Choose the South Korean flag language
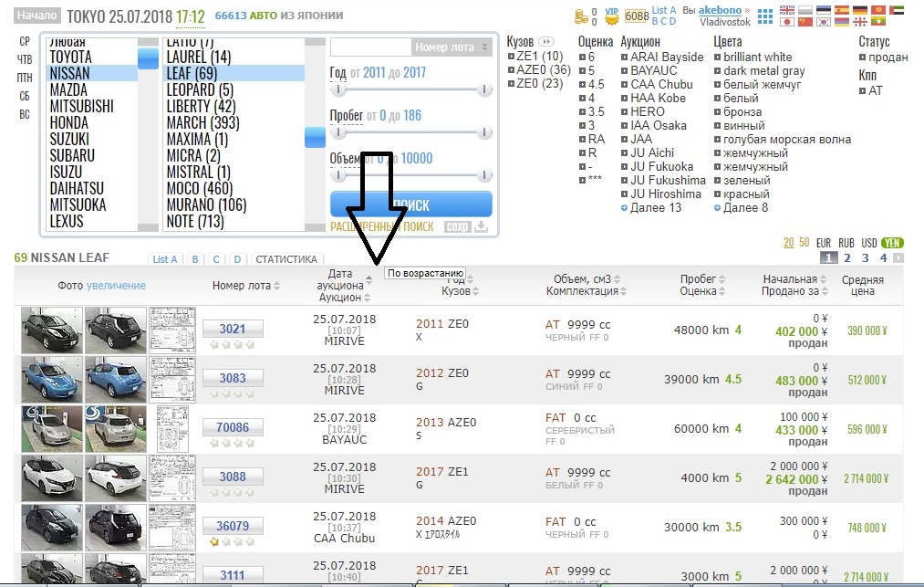The height and width of the screenshot is (587, 924). [x=824, y=22]
